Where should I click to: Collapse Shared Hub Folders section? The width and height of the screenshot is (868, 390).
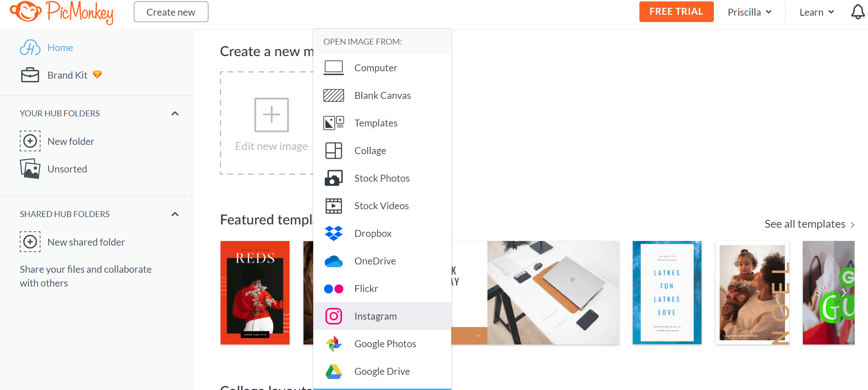[x=175, y=214]
